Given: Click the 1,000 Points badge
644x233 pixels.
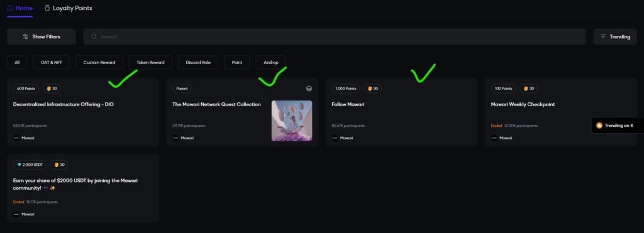Looking at the screenshot, I should (x=346, y=89).
